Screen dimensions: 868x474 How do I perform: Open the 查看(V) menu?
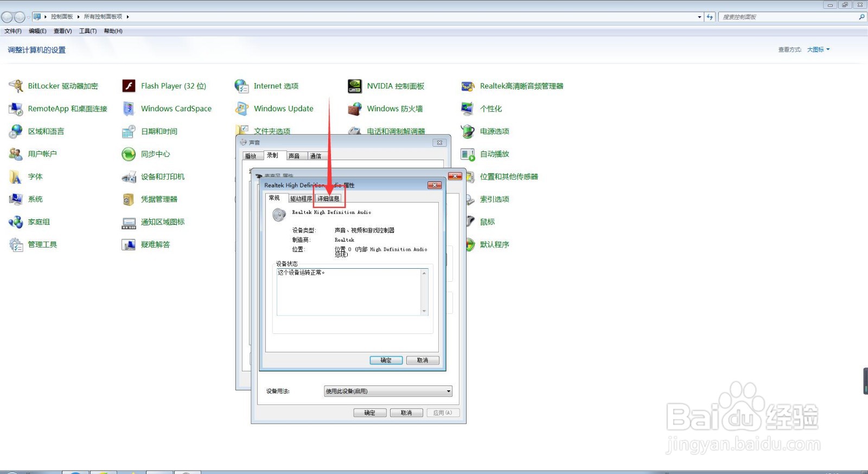click(x=63, y=31)
